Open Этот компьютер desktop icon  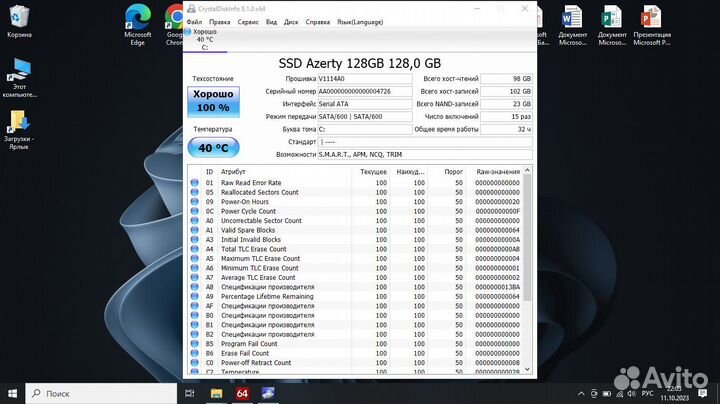pos(19,78)
